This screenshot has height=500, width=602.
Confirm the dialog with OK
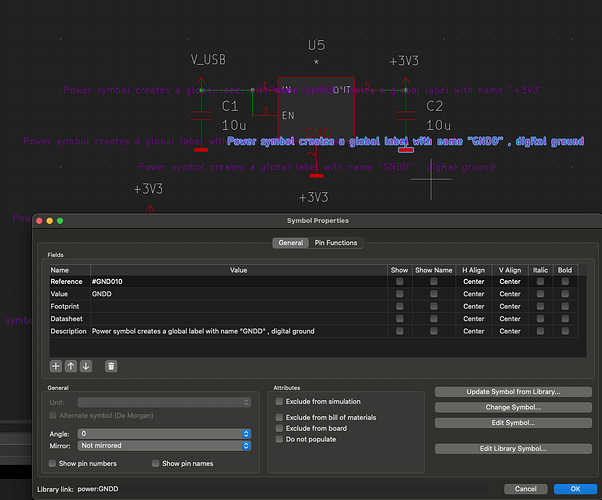point(575,489)
